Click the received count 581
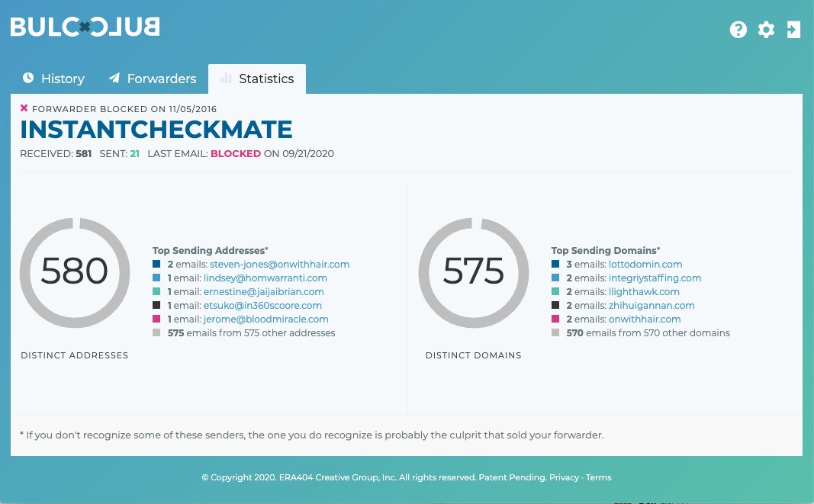814x504 pixels. click(x=84, y=153)
